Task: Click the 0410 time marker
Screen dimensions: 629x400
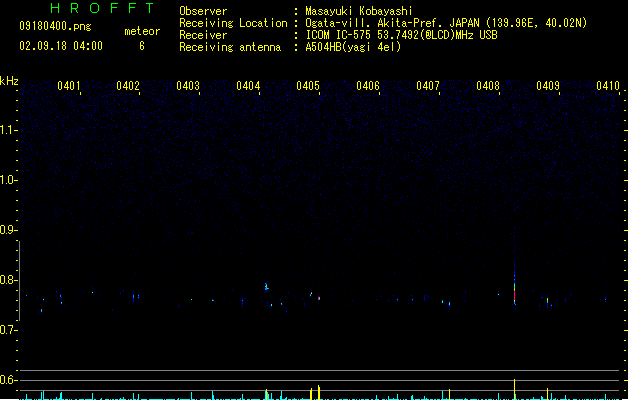Action: (x=608, y=86)
